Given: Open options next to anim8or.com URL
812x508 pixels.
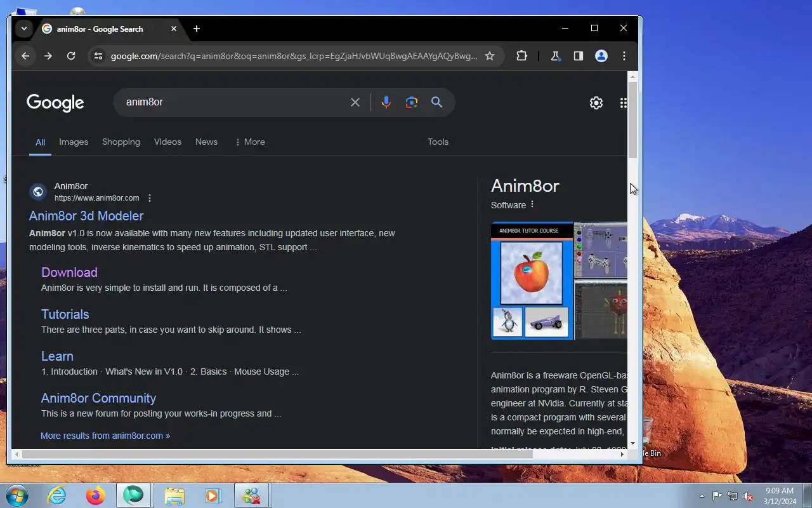Looking at the screenshot, I should pos(150,198).
